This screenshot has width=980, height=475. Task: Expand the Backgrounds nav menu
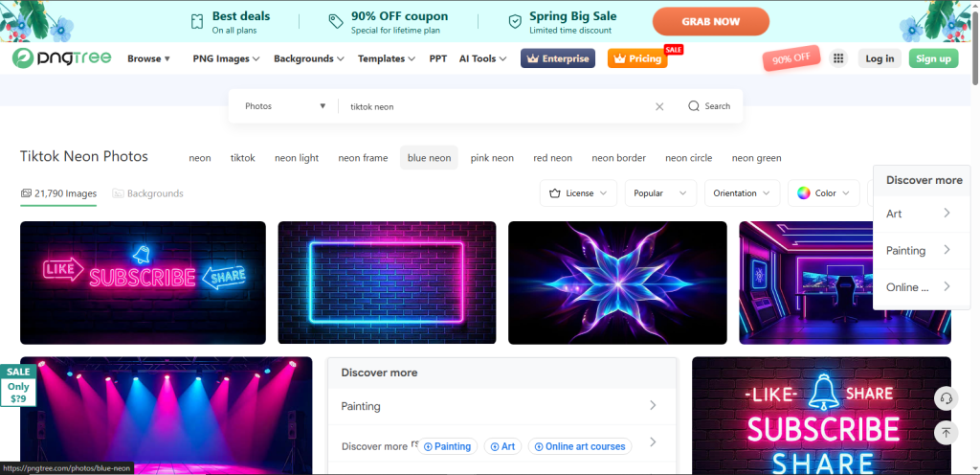tap(309, 58)
